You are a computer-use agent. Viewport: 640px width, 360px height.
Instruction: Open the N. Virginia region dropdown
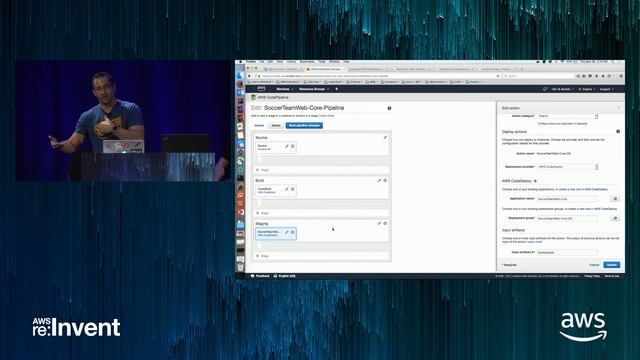coord(587,89)
